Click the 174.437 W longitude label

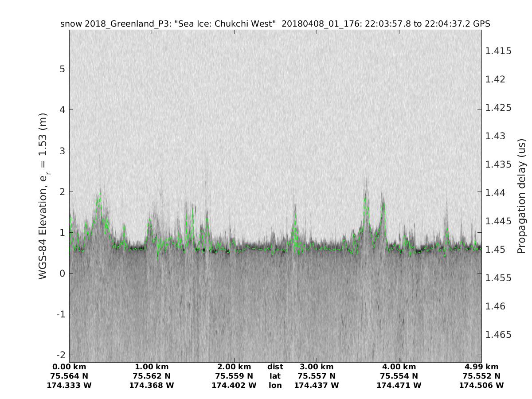point(317,386)
